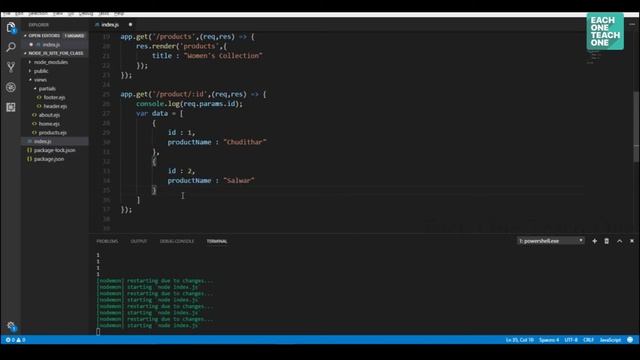The height and width of the screenshot is (360, 640).
Task: Click the Spaces: 4 indentation setting
Action: (x=549, y=340)
